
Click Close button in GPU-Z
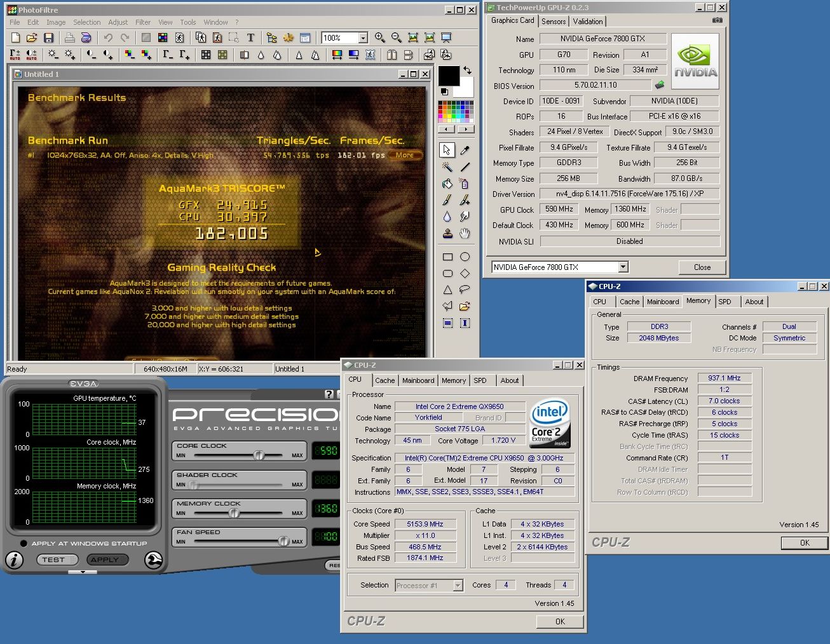click(x=702, y=267)
